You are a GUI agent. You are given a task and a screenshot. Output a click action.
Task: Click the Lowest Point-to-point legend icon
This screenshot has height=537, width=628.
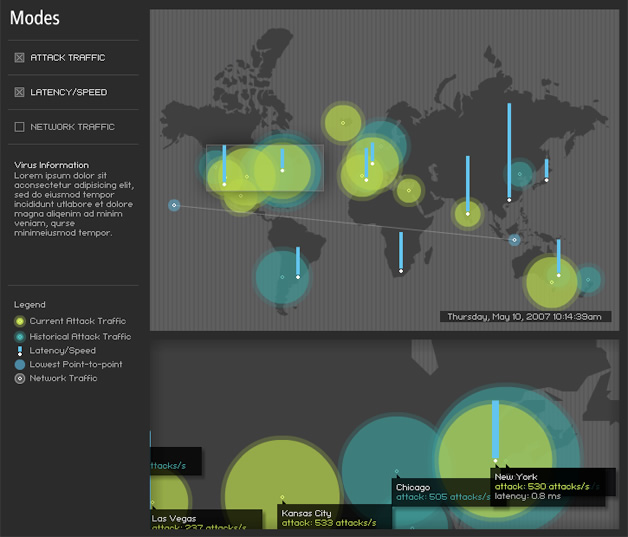[x=20, y=364]
